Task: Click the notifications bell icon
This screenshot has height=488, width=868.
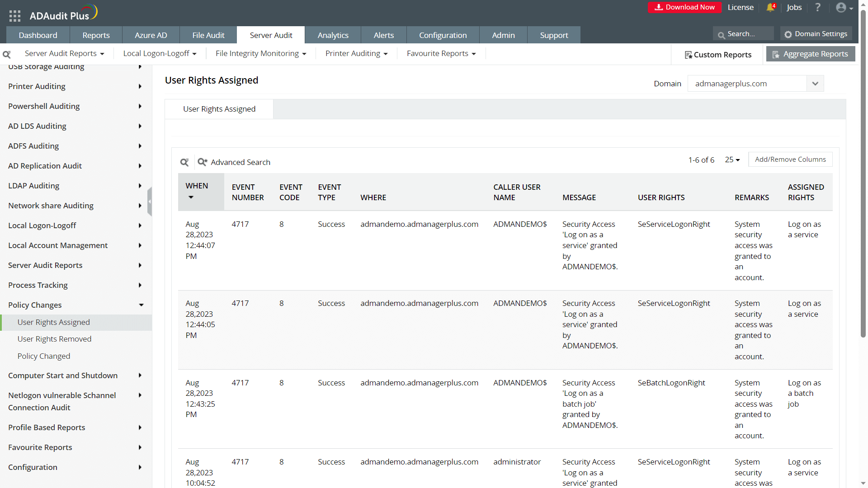Action: (770, 8)
